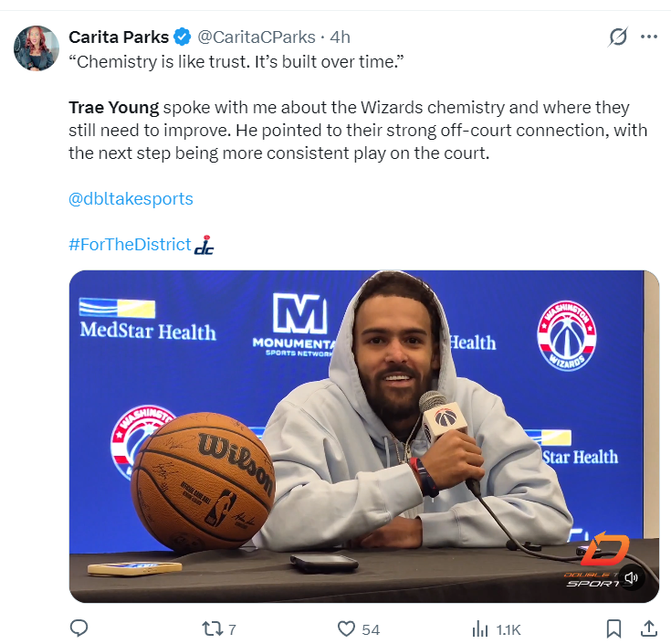
Task: Reply using the comment bubble icon
Action: point(79,629)
